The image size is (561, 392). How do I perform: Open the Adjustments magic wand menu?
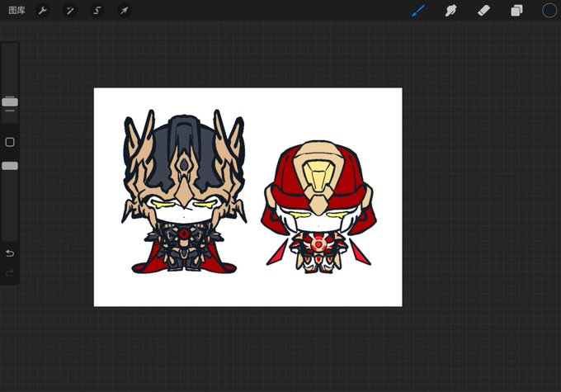click(70, 11)
